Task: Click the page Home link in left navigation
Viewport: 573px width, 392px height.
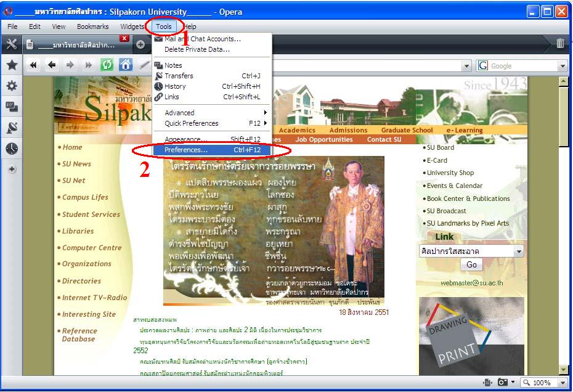Action: pyautogui.click(x=72, y=147)
